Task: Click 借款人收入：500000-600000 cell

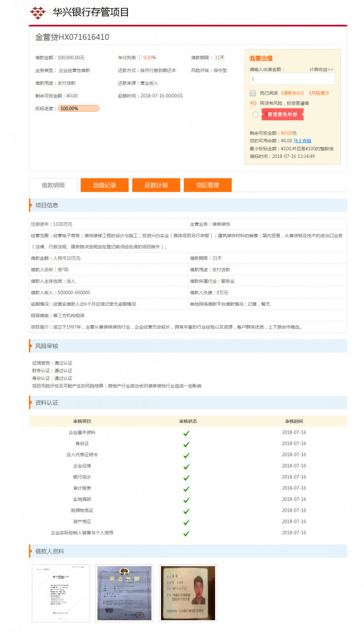Action: tap(109, 292)
